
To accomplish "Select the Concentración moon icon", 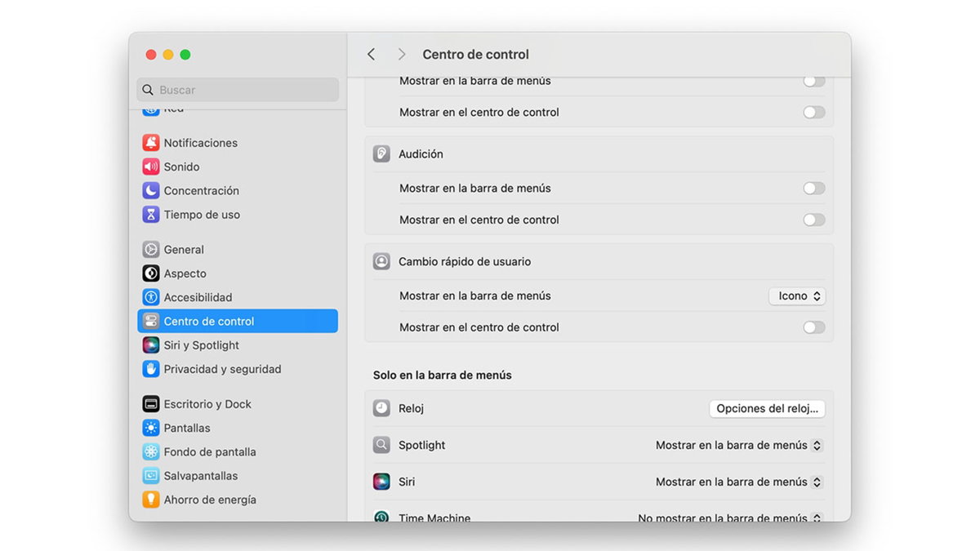I will click(151, 190).
